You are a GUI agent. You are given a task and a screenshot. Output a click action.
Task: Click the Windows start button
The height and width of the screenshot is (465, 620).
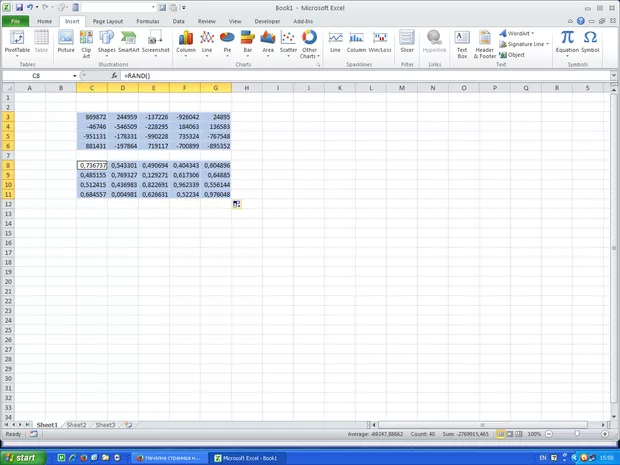[x=20, y=457]
